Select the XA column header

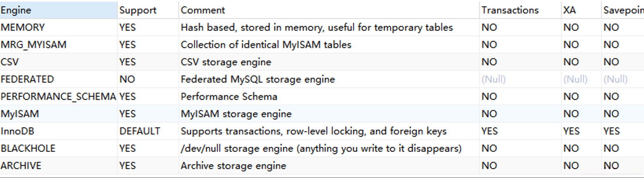click(x=569, y=10)
